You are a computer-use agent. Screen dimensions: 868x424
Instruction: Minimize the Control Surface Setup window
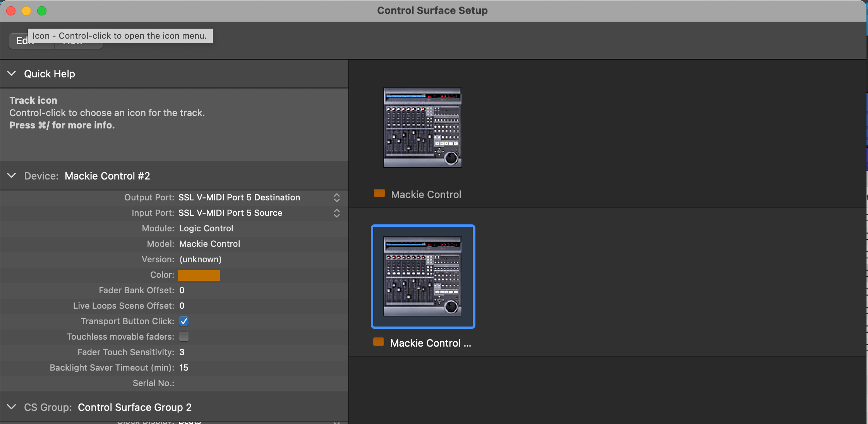[26, 10]
